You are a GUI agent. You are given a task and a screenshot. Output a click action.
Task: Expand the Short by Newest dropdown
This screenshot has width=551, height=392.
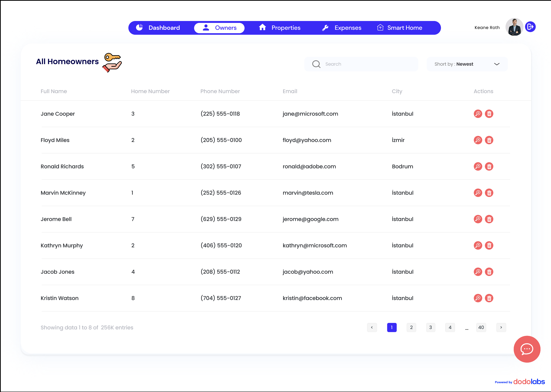point(467,64)
